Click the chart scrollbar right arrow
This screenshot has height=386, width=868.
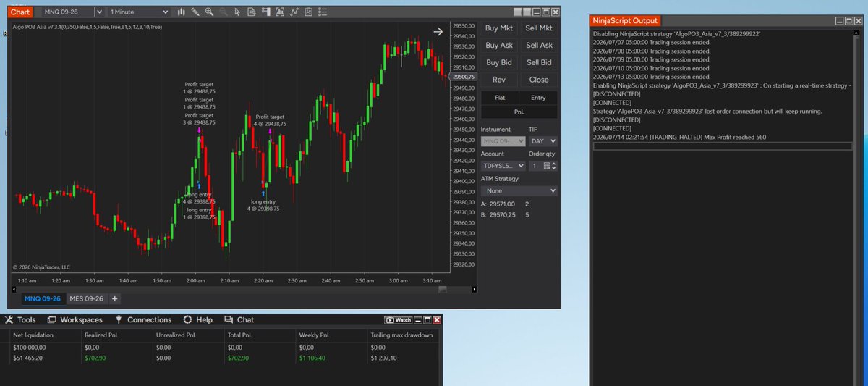click(x=474, y=290)
